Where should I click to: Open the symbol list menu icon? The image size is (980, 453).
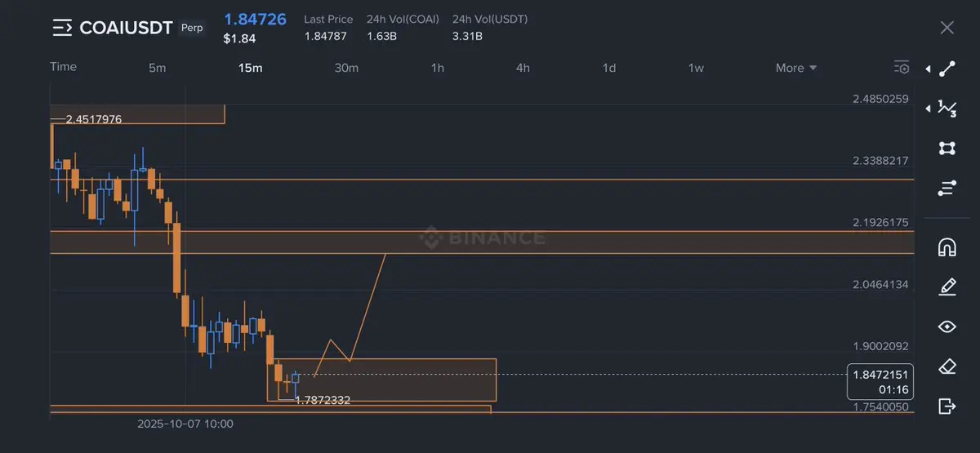point(61,29)
